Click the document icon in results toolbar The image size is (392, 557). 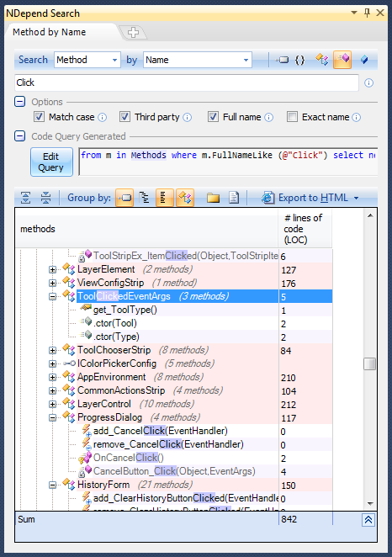click(x=234, y=198)
